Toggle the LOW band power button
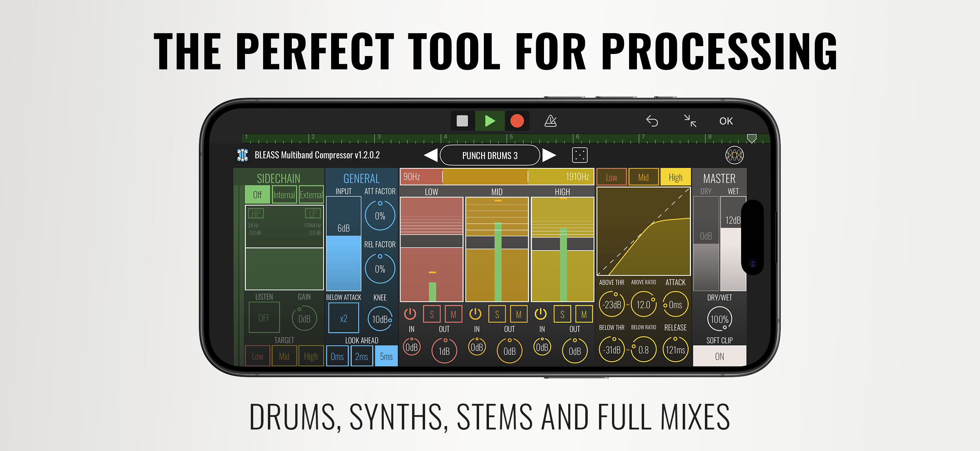 click(410, 314)
